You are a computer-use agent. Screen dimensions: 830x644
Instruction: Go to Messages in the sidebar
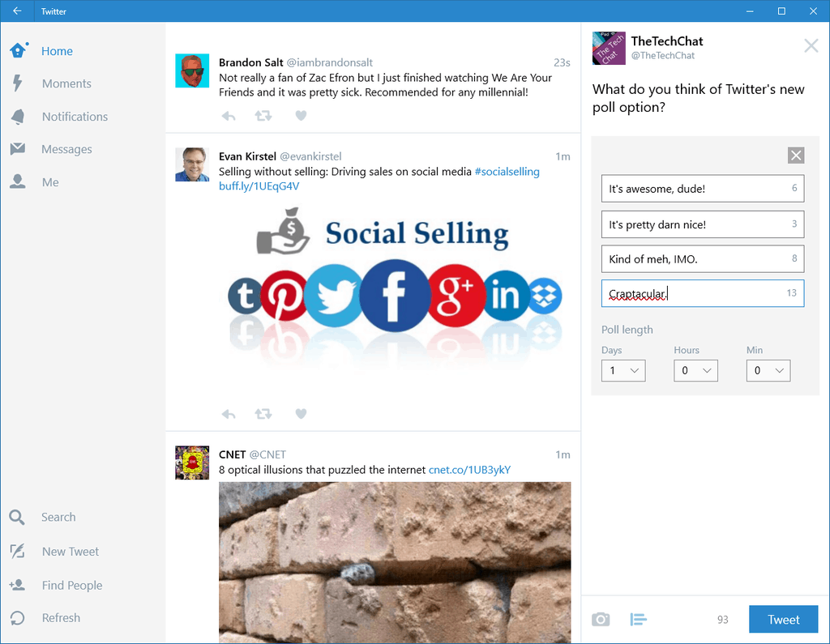pos(66,149)
